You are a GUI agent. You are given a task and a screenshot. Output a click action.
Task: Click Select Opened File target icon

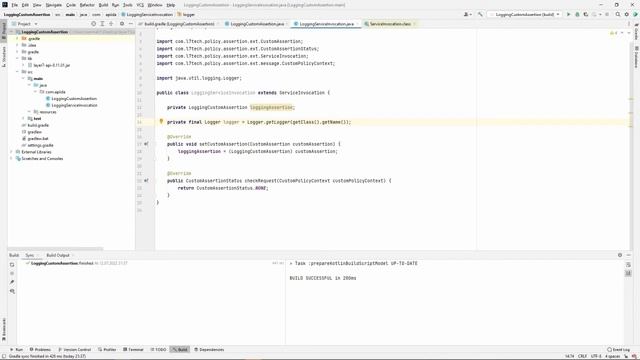coord(93,24)
